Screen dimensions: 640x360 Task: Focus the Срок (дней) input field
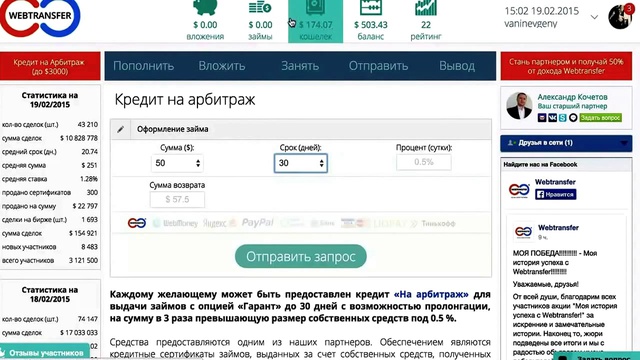(301, 163)
